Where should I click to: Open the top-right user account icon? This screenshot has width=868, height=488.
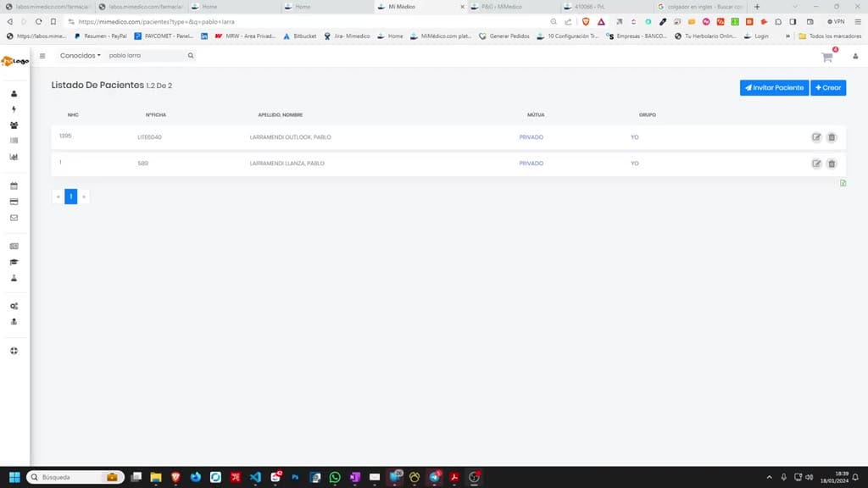855,57
